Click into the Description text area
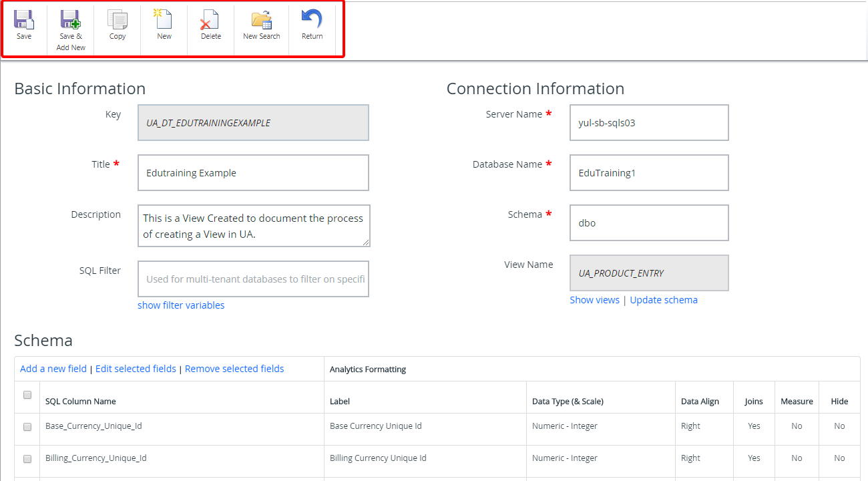868x481 pixels. tap(253, 226)
